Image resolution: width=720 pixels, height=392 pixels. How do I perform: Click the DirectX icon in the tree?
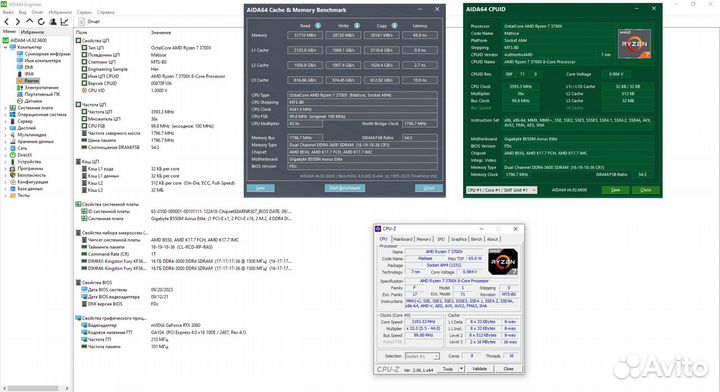(x=13, y=155)
